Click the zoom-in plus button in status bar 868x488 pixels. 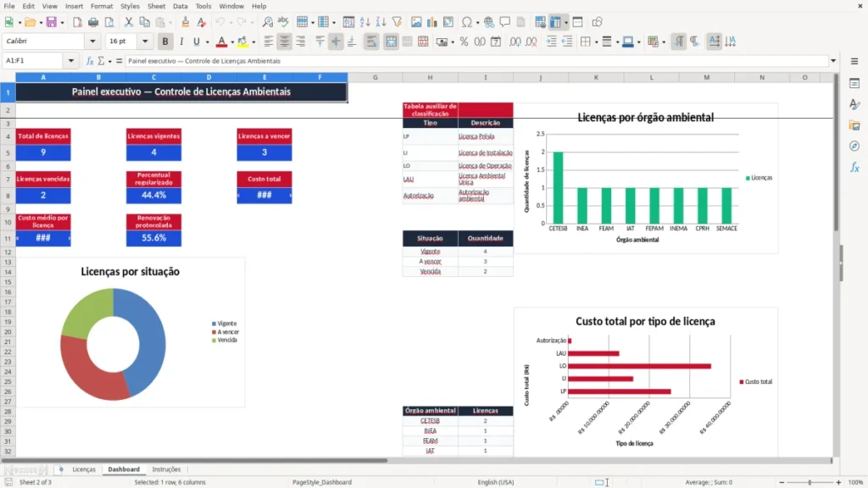pos(838,482)
